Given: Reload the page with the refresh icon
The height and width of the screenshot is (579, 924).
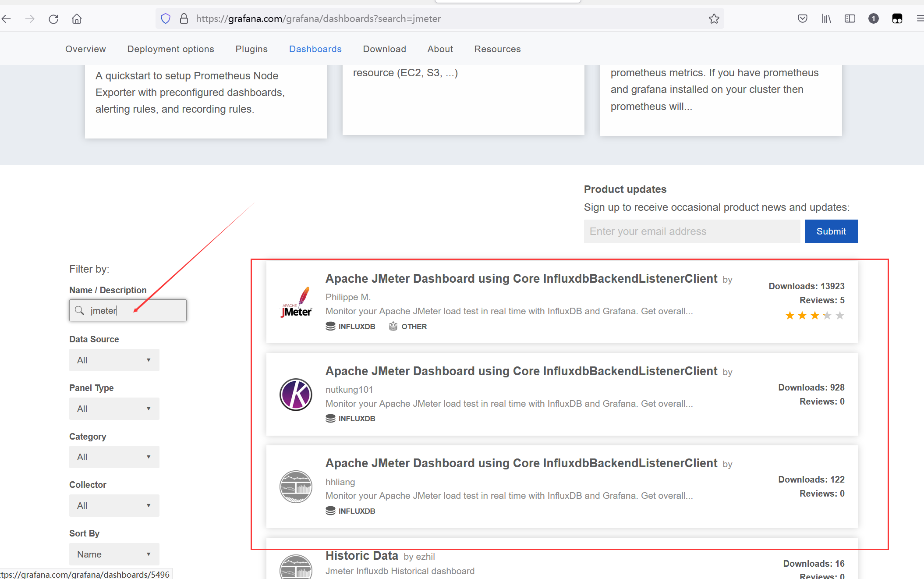Looking at the screenshot, I should [x=53, y=19].
